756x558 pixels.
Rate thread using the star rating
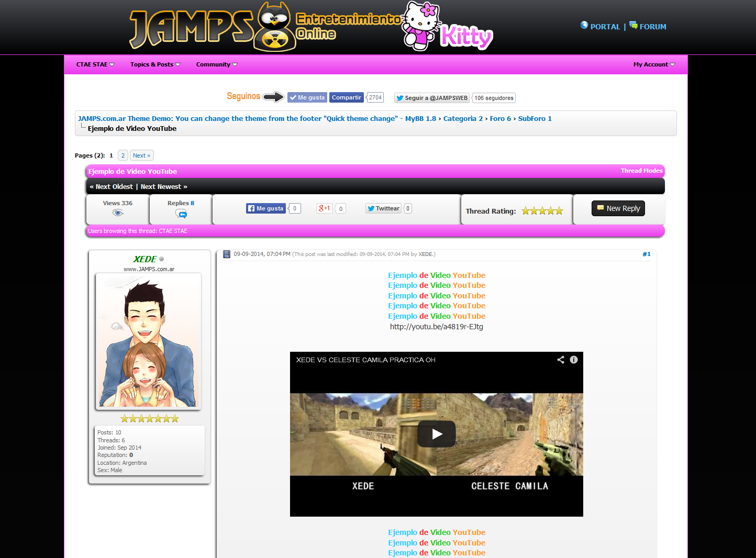542,211
